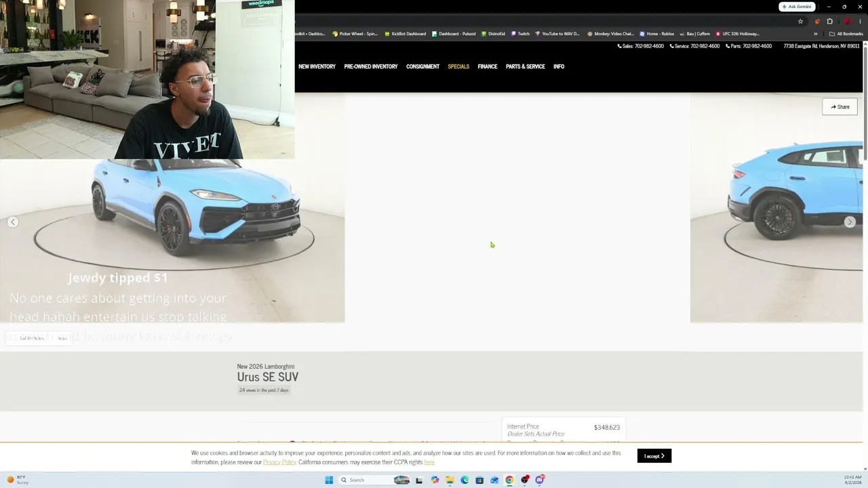Open the CCPA rights 'here' link

[x=429, y=462]
